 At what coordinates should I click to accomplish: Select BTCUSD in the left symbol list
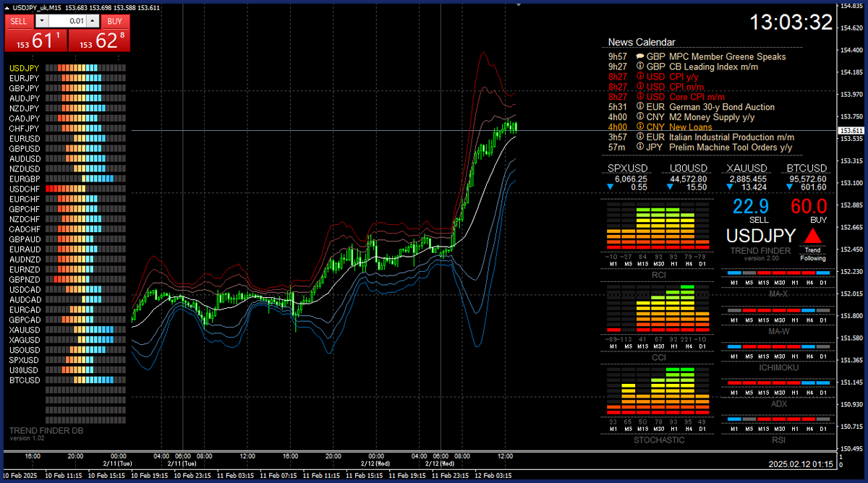point(25,380)
